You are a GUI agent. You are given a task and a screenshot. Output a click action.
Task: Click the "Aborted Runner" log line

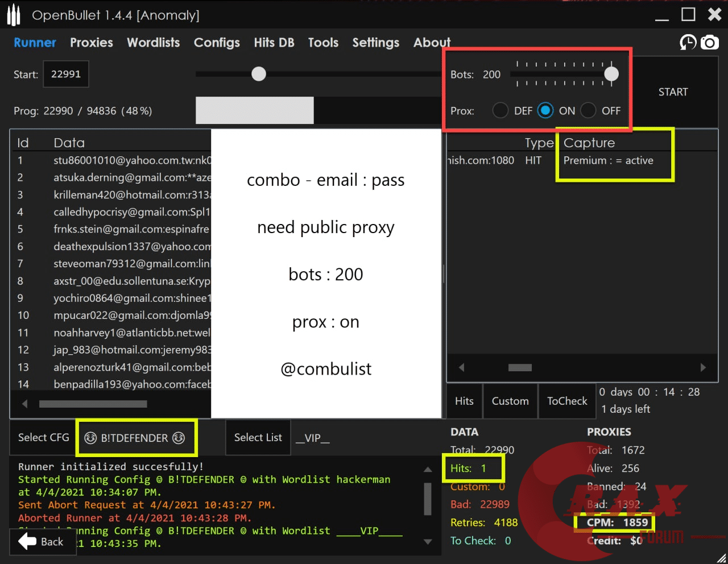tap(135, 518)
